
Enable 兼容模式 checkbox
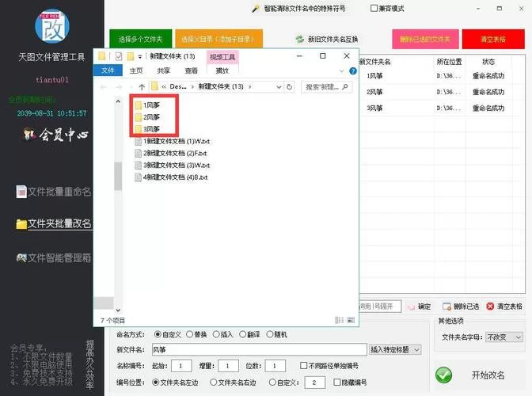click(374, 8)
